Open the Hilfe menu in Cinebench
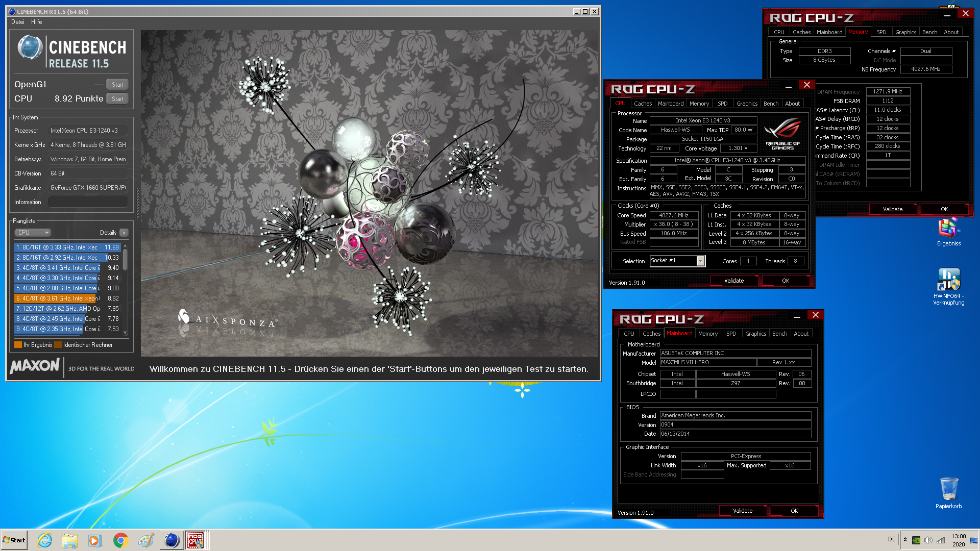Image resolution: width=980 pixels, height=551 pixels. coord(36,22)
